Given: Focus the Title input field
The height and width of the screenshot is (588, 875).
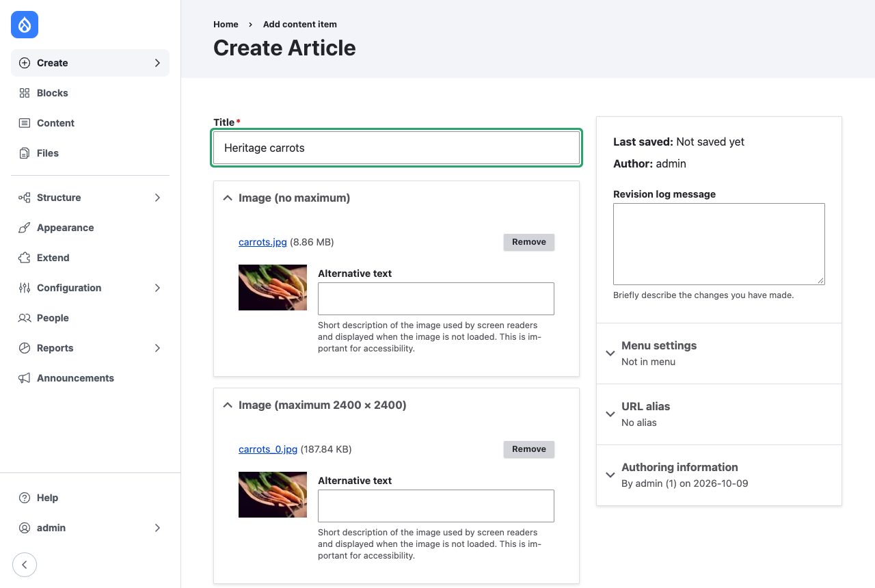Looking at the screenshot, I should pyautogui.click(x=396, y=148).
